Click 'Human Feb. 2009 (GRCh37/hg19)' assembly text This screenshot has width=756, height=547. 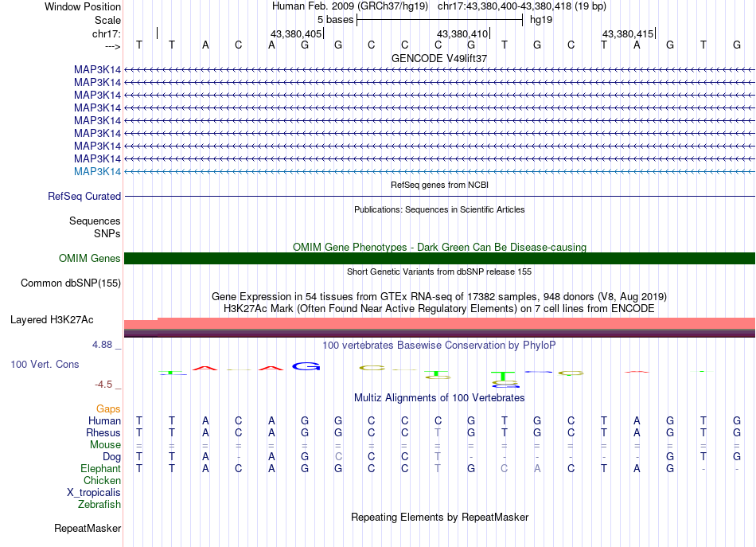coord(350,6)
